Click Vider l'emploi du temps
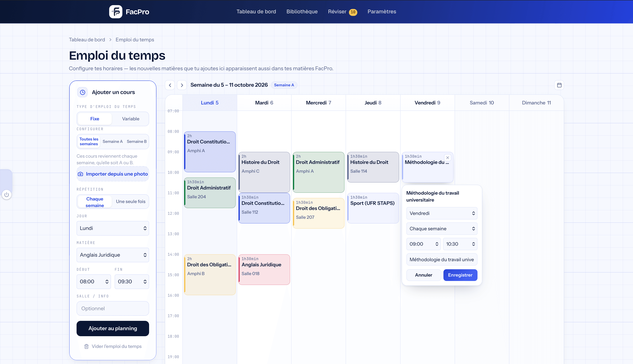 coord(113,346)
